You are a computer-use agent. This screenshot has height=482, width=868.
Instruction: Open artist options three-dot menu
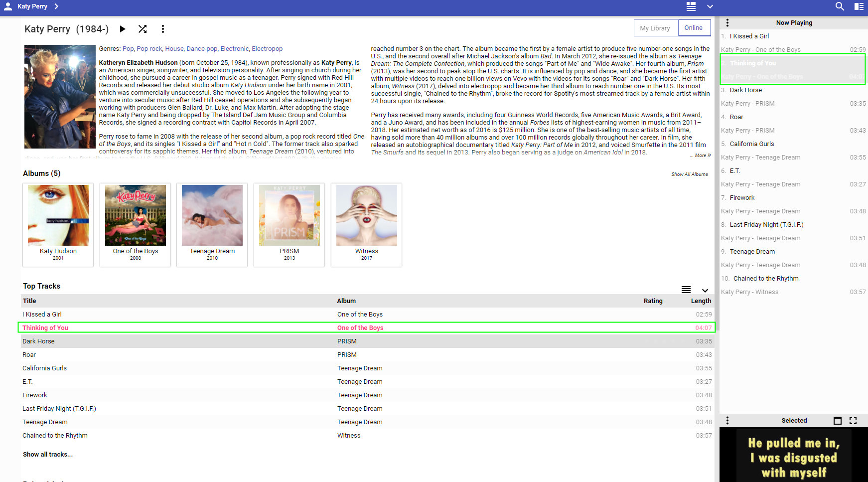tap(162, 29)
